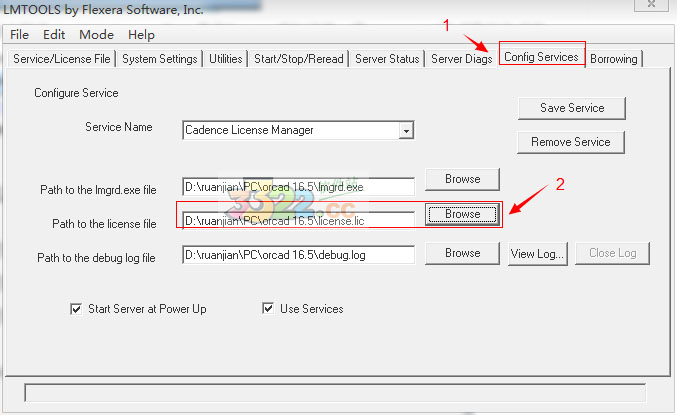Toggle the Use Services checkbox

[268, 308]
